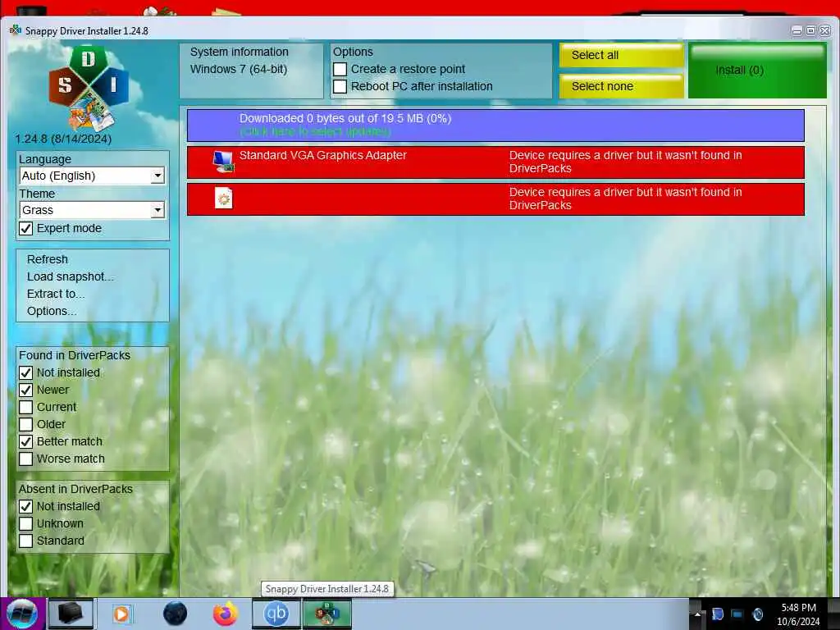Click the System information panel
Viewport: 840px width, 630px height.
coord(251,71)
